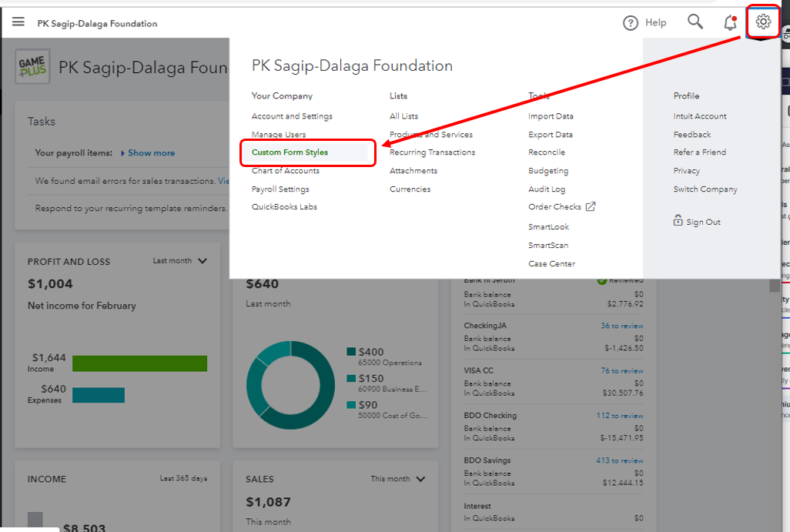Image resolution: width=790 pixels, height=532 pixels.
Task: Click the Interest account row
Action: coord(553,512)
